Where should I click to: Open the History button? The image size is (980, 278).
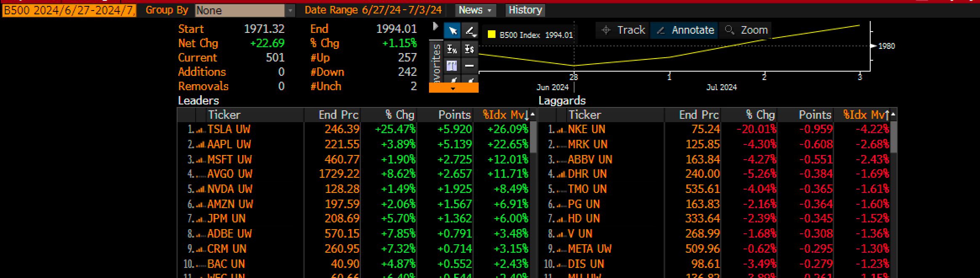pyautogui.click(x=525, y=10)
